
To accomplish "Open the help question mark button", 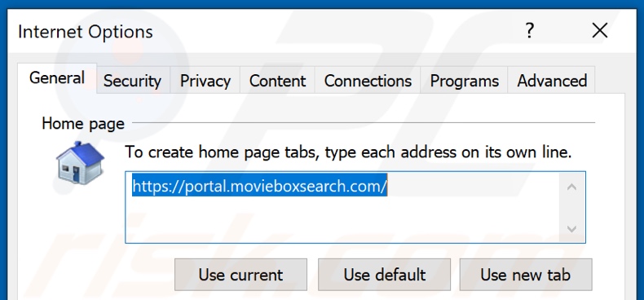I will click(x=530, y=31).
